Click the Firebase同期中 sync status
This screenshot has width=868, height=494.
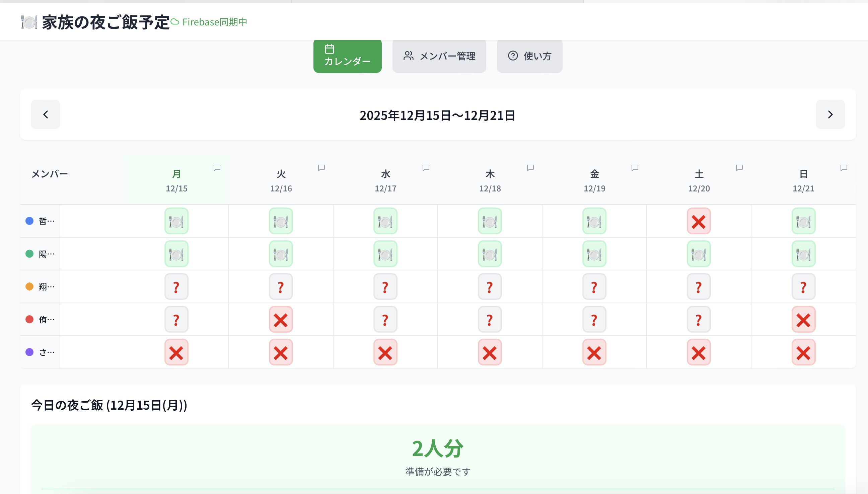tap(209, 22)
